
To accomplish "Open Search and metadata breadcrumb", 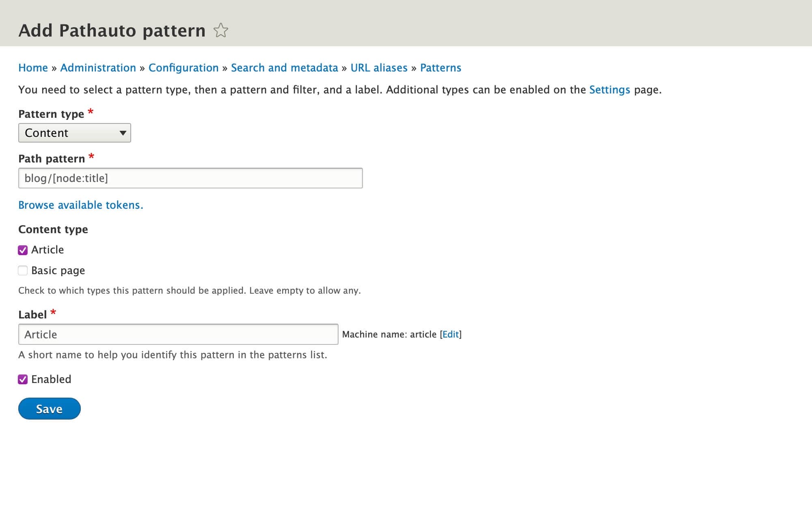I will click(x=285, y=68).
